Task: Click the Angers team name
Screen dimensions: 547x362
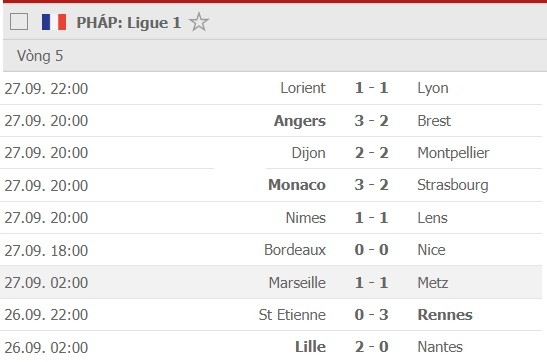Action: click(300, 121)
